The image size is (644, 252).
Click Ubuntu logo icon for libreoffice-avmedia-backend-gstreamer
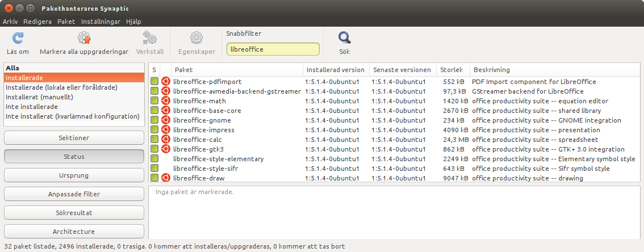point(165,91)
